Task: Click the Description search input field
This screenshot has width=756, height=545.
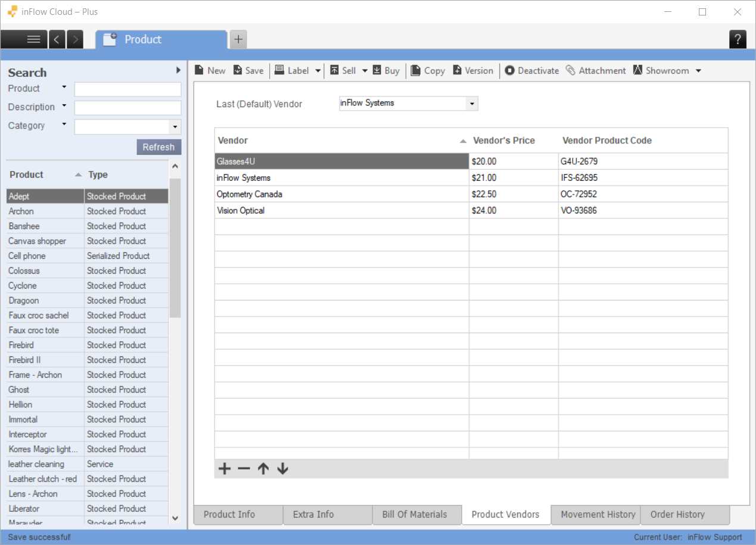Action: click(127, 108)
